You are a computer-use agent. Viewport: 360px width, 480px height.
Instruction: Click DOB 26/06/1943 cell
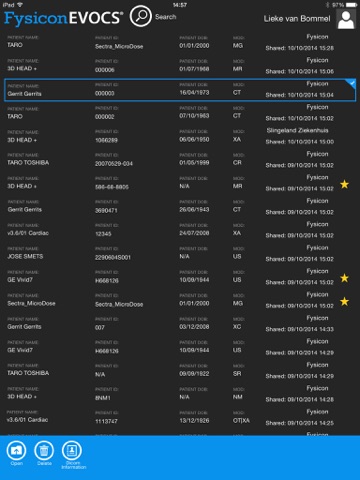click(x=194, y=209)
